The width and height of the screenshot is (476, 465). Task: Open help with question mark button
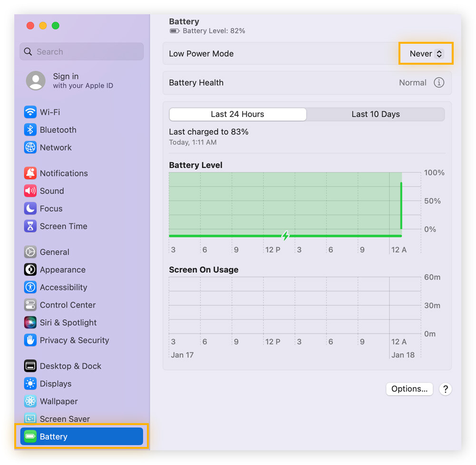tap(445, 389)
